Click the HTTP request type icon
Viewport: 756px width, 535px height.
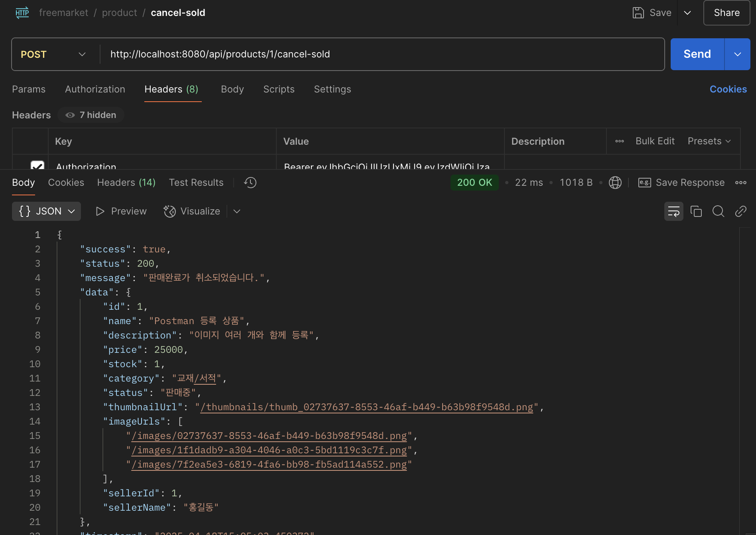click(x=22, y=13)
